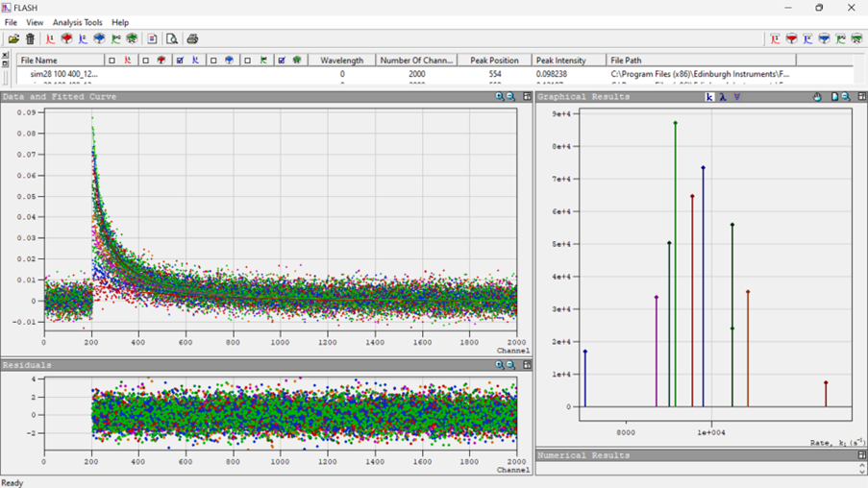Image resolution: width=868 pixels, height=488 pixels.
Task: Click the red curve icon in right-side toolbar
Action: pyautogui.click(x=775, y=38)
